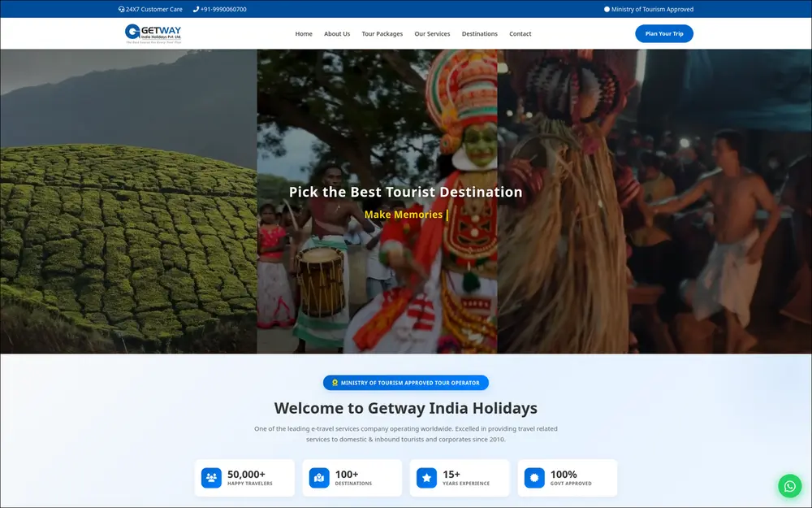Open the Tour Packages menu
The width and height of the screenshot is (812, 508).
tap(382, 33)
